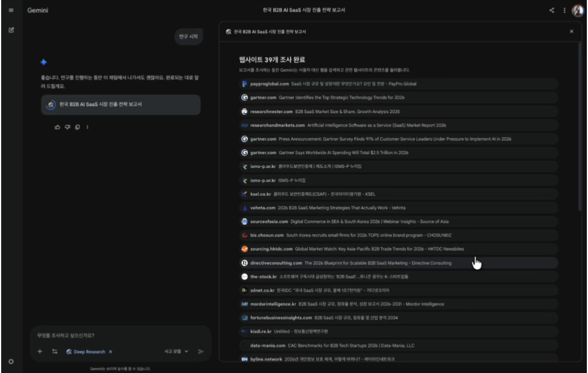Open the tools icon in the prompt bar
This screenshot has height=373, width=588.
pyautogui.click(x=55, y=351)
